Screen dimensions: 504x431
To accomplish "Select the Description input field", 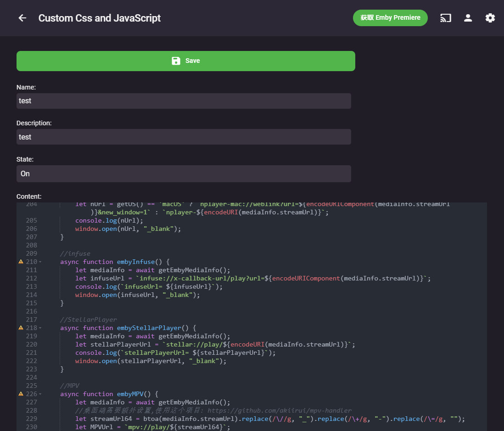I will (x=184, y=136).
